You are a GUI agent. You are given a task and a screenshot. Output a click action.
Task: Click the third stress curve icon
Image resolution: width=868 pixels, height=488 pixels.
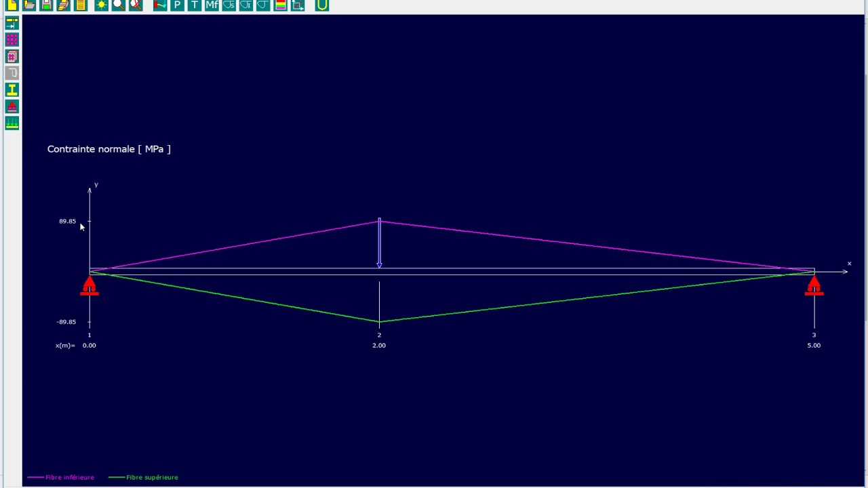(x=263, y=5)
